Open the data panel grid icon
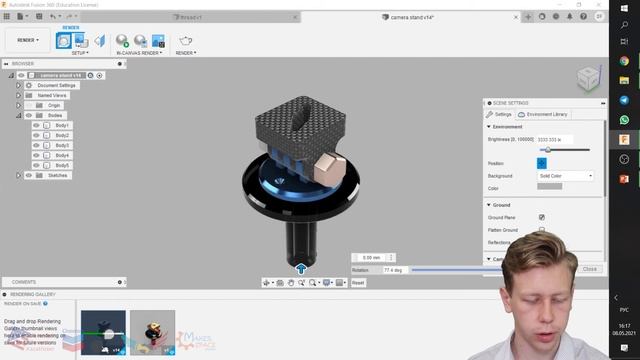This screenshot has width=640, height=360. pos(7,16)
